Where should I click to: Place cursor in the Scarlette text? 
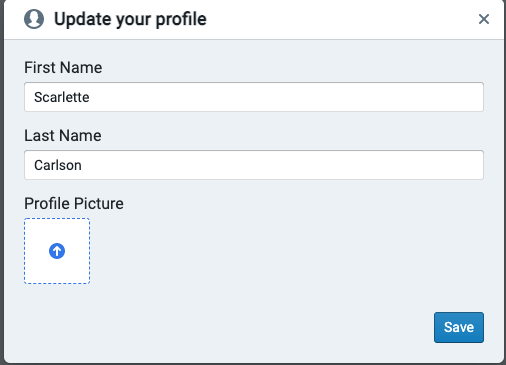[x=62, y=97]
